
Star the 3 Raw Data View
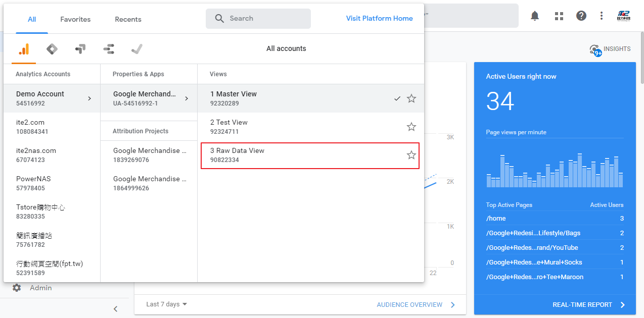(411, 155)
